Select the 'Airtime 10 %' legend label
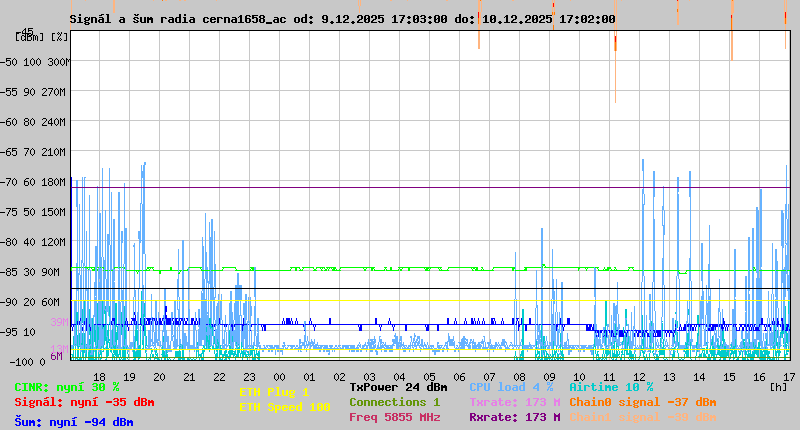This screenshot has width=800, height=430. [611, 387]
